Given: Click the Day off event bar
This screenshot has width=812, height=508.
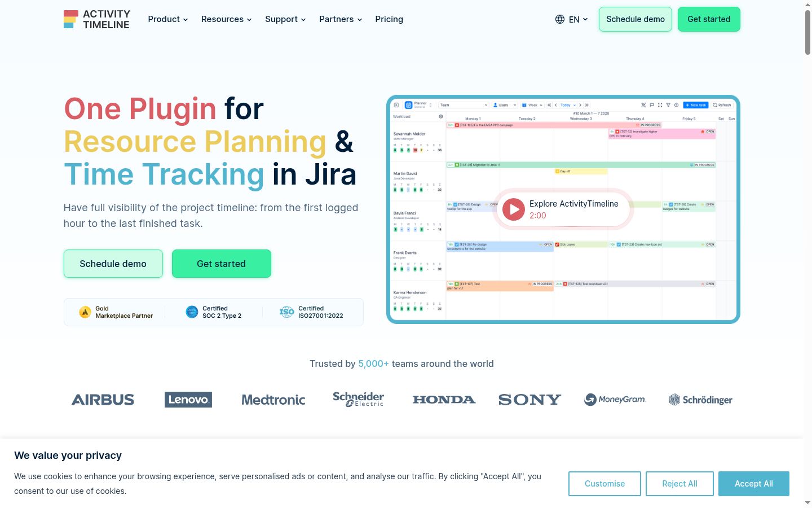Looking at the screenshot, I should pos(581,171).
